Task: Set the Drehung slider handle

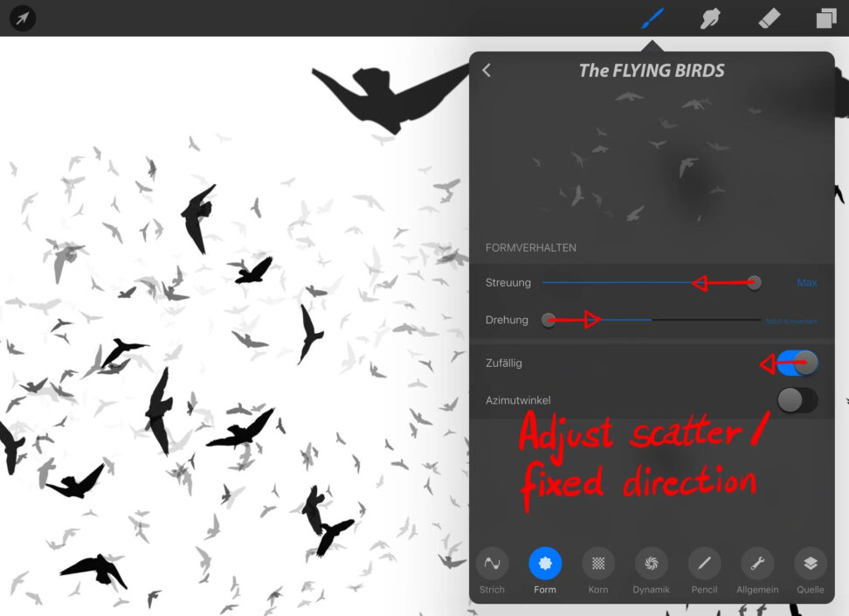Action: coord(549,320)
